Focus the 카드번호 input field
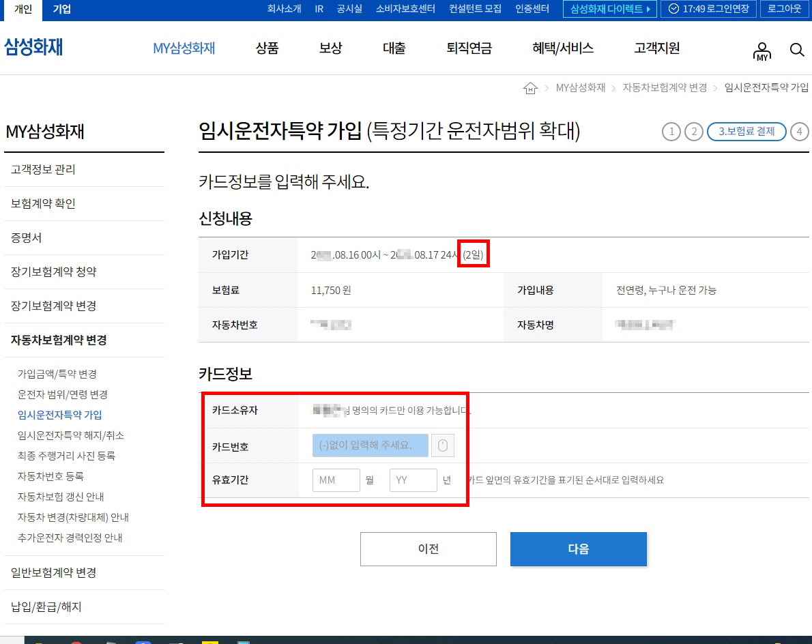 pyautogui.click(x=371, y=445)
